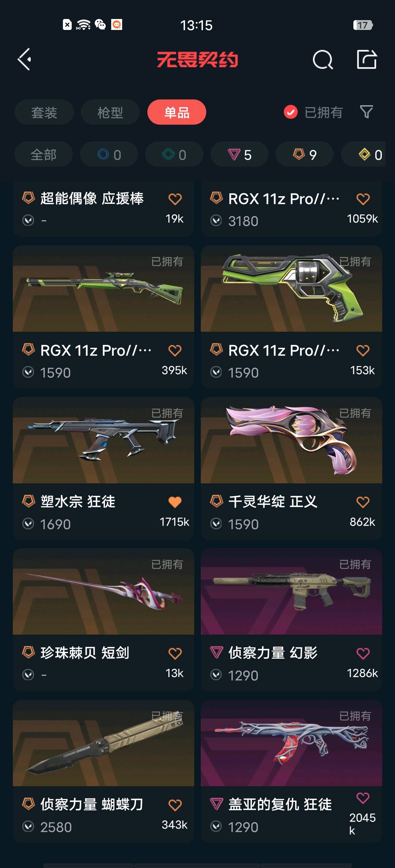Unfavorite 塑水宗 狂徒 filled heart
The width and height of the screenshot is (395, 868).
tap(175, 502)
